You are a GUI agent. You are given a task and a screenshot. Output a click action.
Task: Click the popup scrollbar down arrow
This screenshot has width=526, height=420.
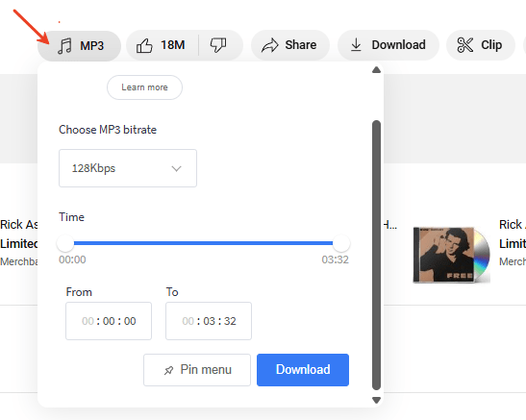coord(376,400)
